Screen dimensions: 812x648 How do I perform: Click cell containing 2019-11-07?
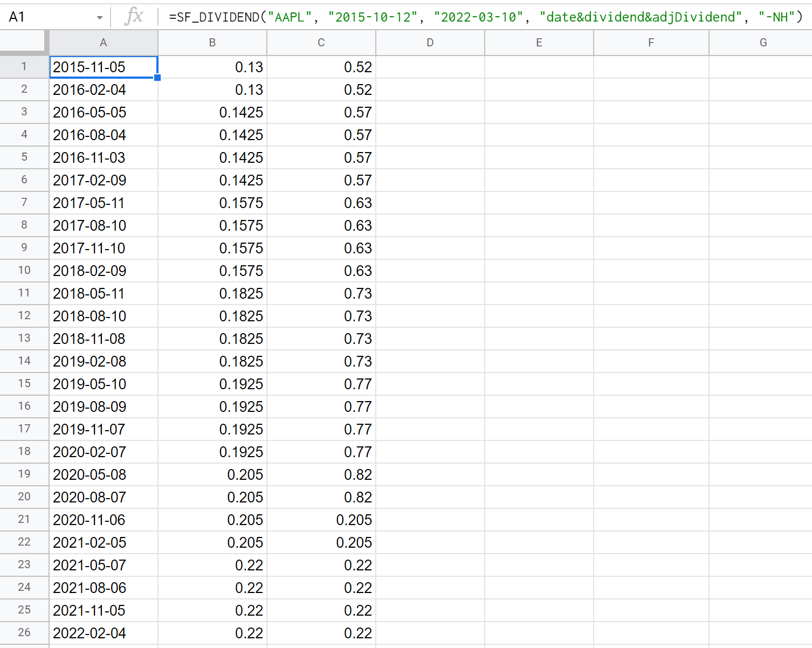pyautogui.click(x=104, y=429)
